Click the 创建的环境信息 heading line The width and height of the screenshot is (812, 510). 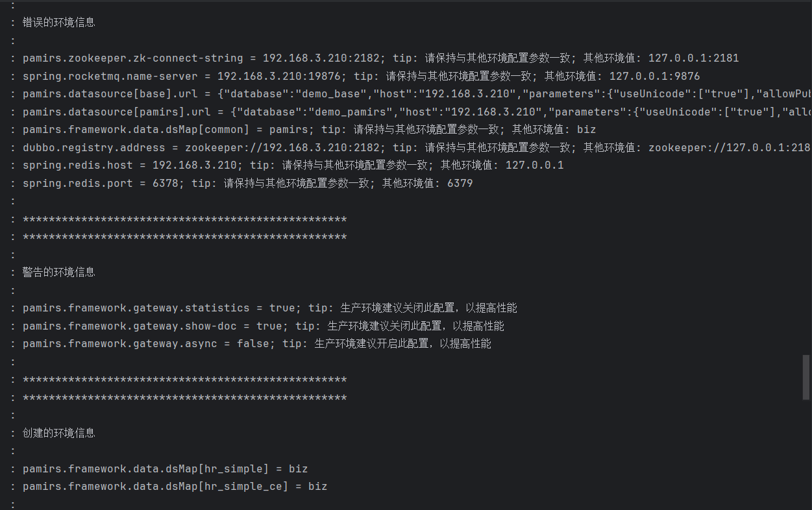point(58,433)
